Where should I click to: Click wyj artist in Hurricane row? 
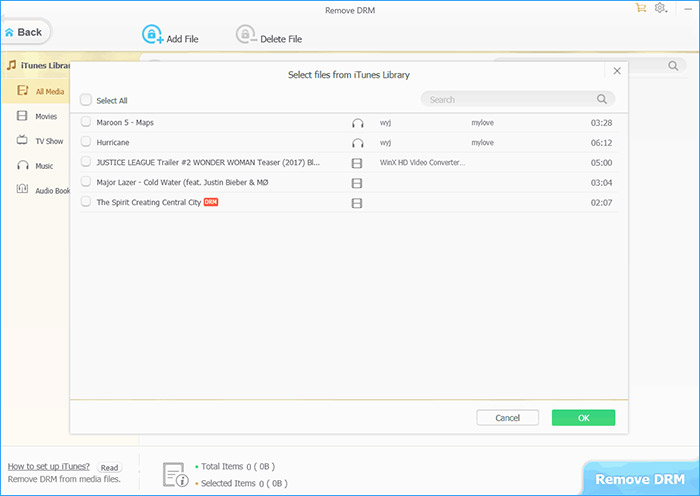pyautogui.click(x=385, y=143)
